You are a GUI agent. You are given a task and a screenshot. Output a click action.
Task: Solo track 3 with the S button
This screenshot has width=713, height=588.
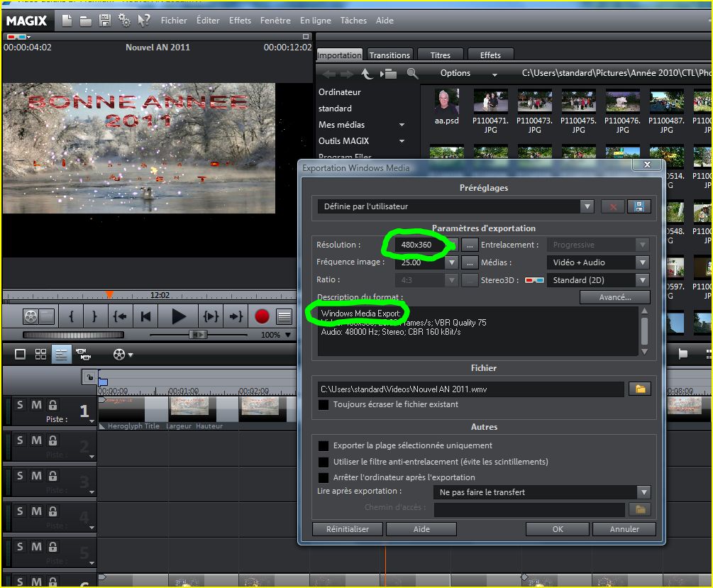pos(20,476)
